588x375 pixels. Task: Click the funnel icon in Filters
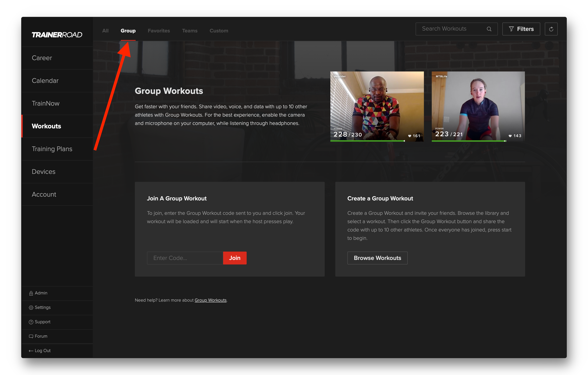coord(511,29)
